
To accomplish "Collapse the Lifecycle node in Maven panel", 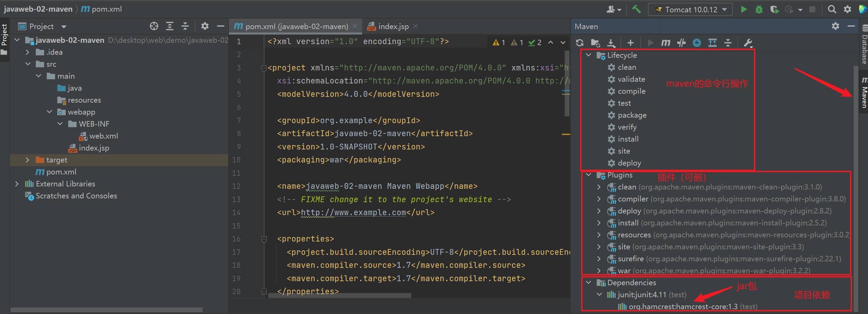I will pos(589,55).
